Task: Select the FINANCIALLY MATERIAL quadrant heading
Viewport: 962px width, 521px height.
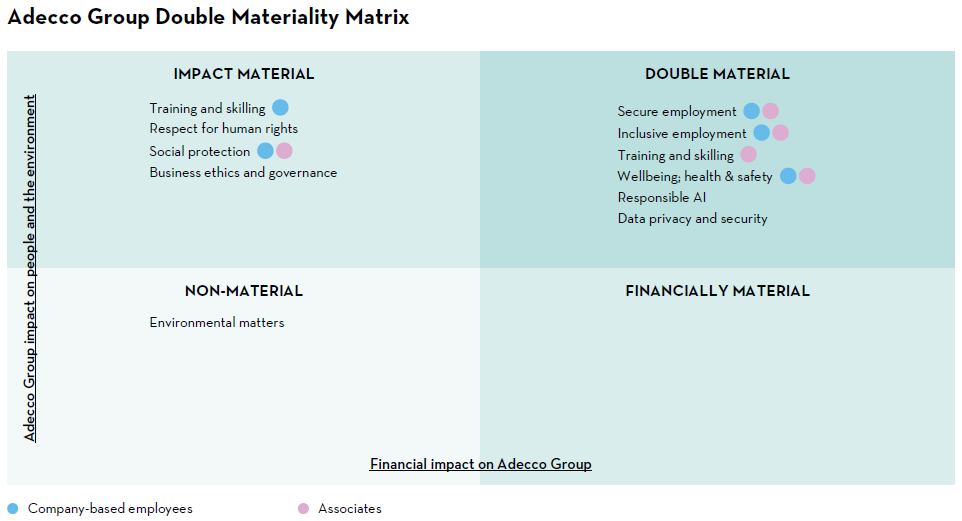Action: click(717, 291)
